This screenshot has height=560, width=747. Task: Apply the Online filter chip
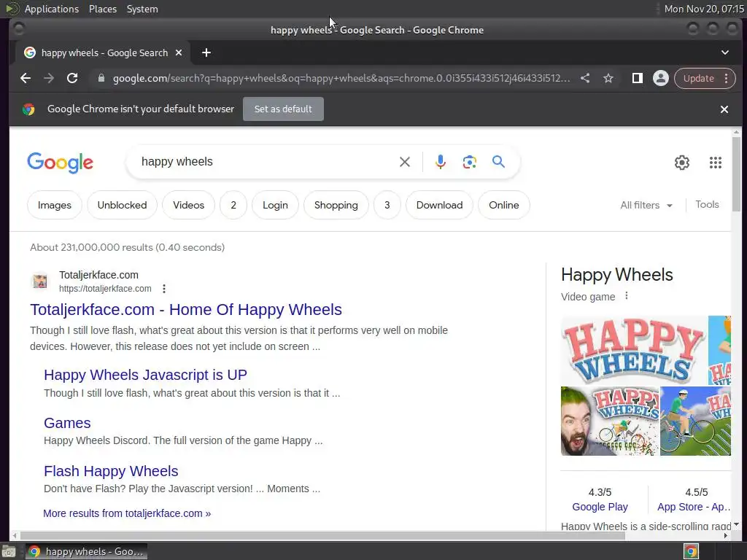click(x=504, y=205)
